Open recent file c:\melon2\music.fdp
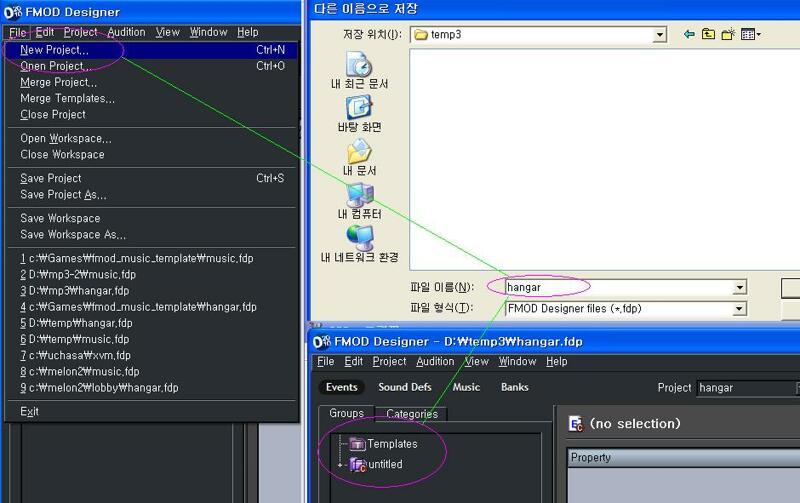Screen dimensions: 800x503 click(152, 372)
